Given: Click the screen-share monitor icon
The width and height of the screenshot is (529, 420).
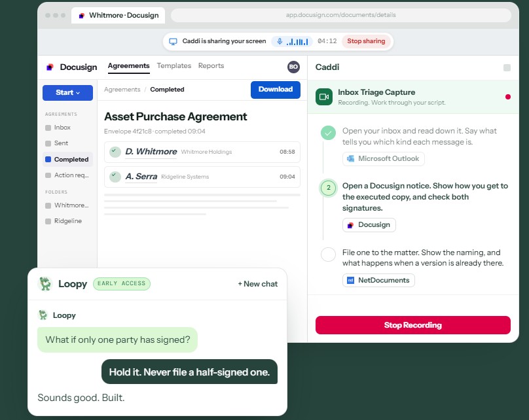Looking at the screenshot, I should [x=173, y=41].
